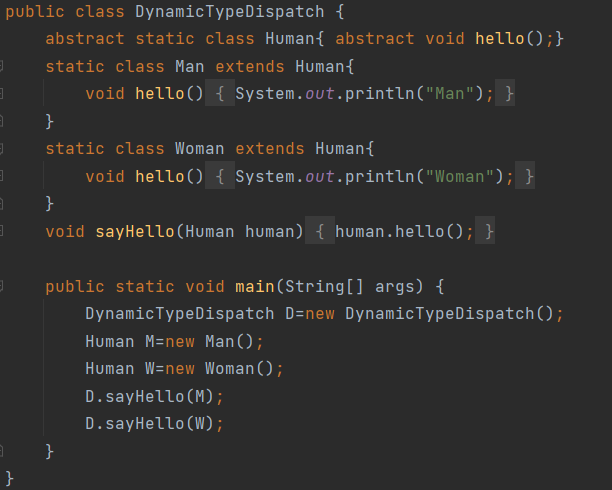Expand folded closing brace after println("Man")
The width and height of the screenshot is (612, 490).
[x=505, y=93]
